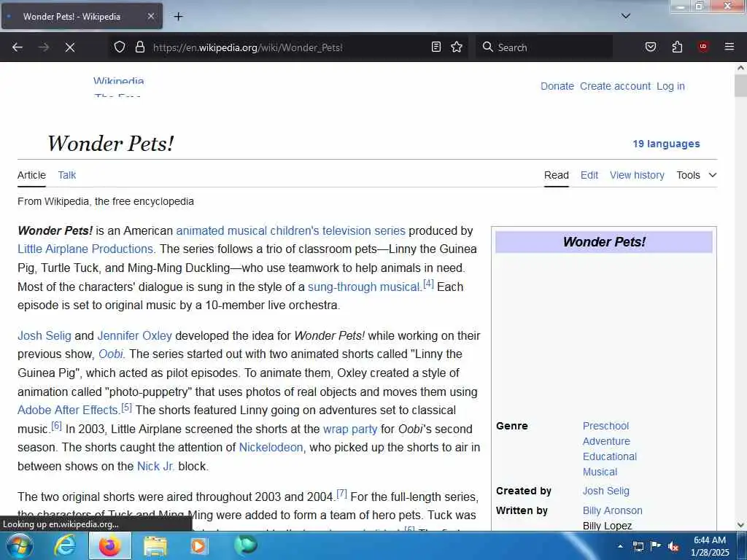
Task: Open uBlock Origin extension icon
Action: 703,47
